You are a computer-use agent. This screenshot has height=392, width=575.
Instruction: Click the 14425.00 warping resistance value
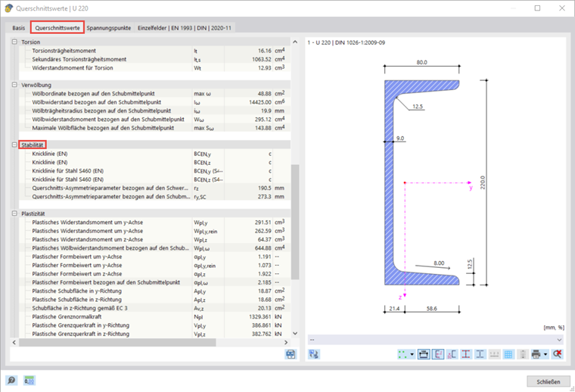pyautogui.click(x=260, y=102)
